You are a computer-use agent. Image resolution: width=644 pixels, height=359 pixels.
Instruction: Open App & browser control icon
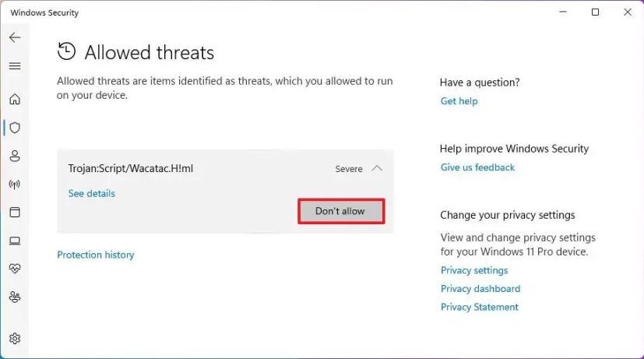pos(15,213)
